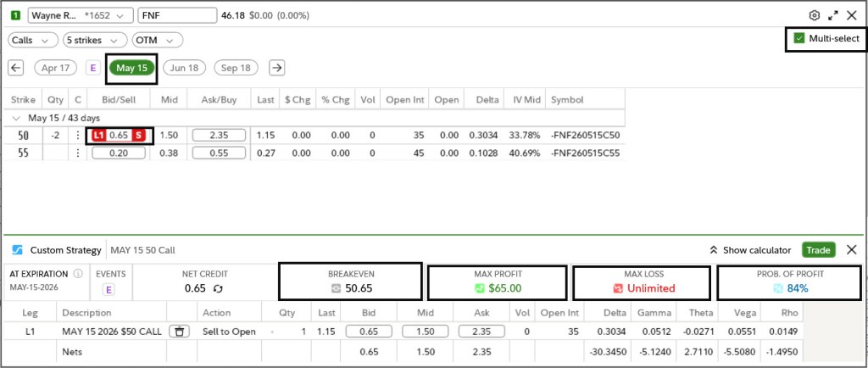Go to next expiration dates arrow

pos(276,68)
